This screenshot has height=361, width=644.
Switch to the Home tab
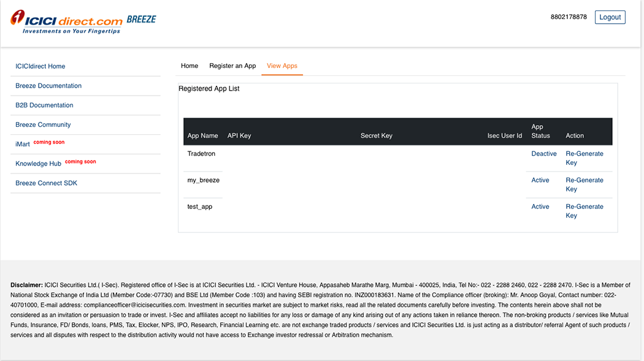190,66
